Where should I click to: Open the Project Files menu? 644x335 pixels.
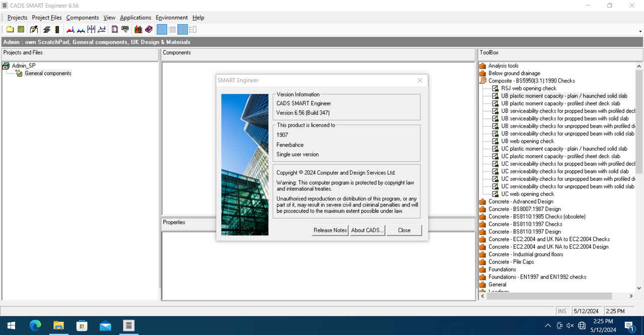pos(47,18)
